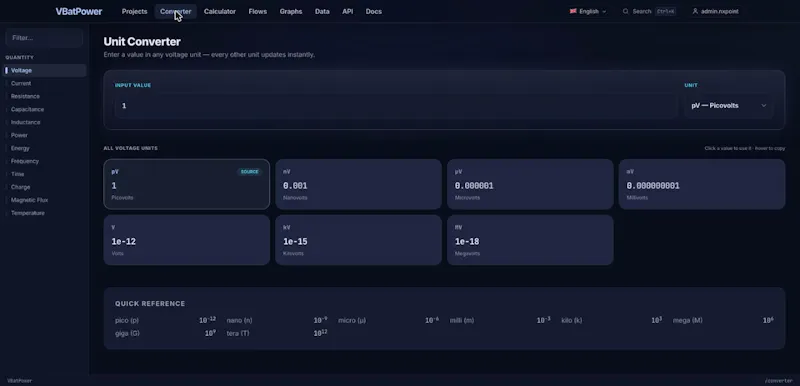Click the ALL VOLTAGE UNITS label

click(131, 148)
